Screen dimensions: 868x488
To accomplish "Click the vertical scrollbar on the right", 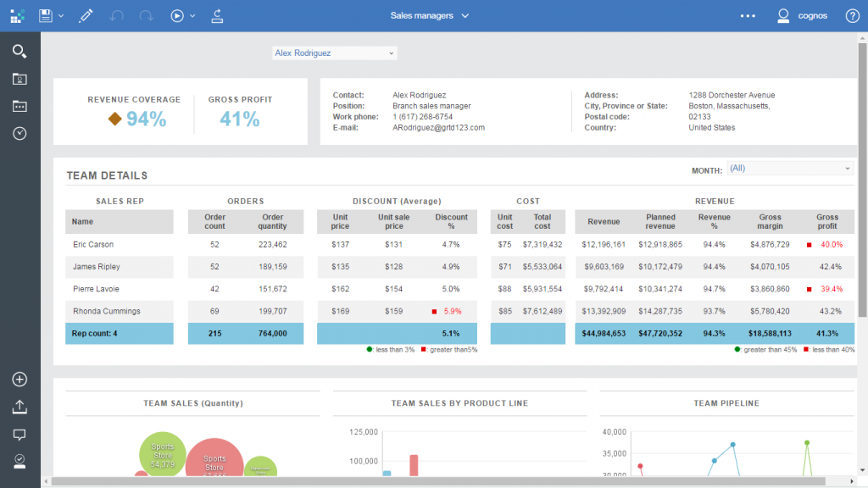I will point(862,169).
